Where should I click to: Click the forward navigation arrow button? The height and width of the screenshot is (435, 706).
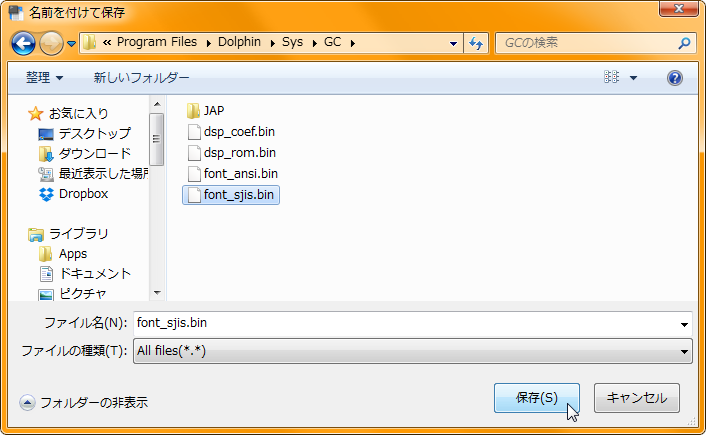click(51, 43)
